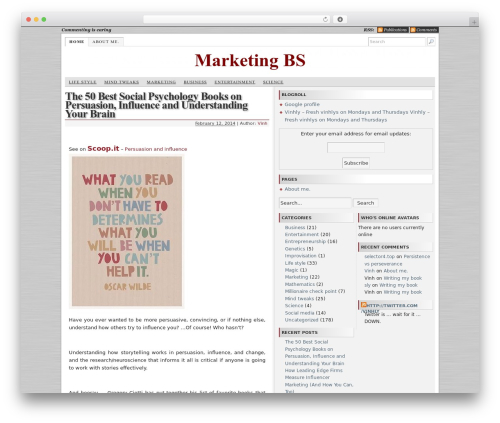500x423 pixels.
Task: Click the round browser extension icon beside address bar
Action: coord(340,19)
